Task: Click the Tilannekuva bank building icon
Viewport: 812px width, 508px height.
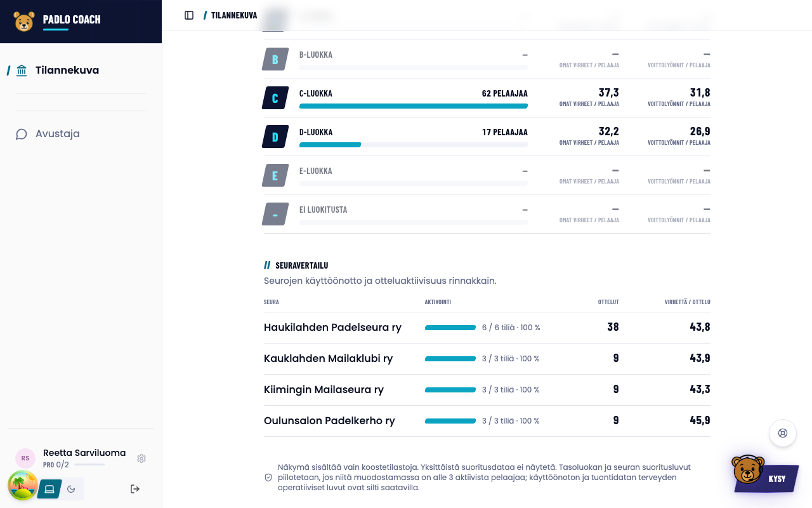Action: coord(22,70)
